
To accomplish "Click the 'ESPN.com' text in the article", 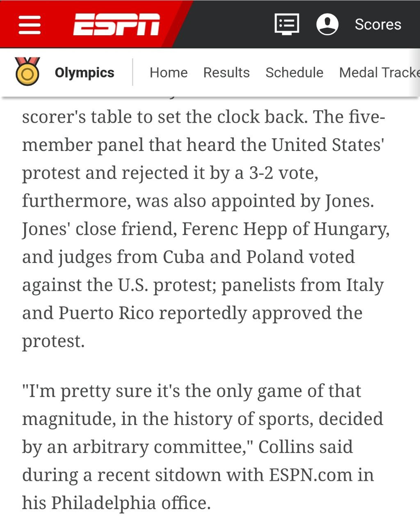I will point(310,475).
